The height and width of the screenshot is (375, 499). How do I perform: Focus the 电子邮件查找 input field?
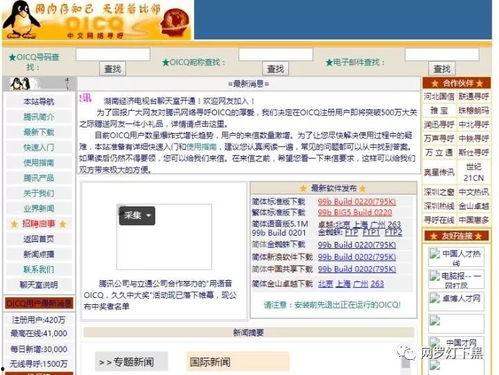tap(442, 54)
